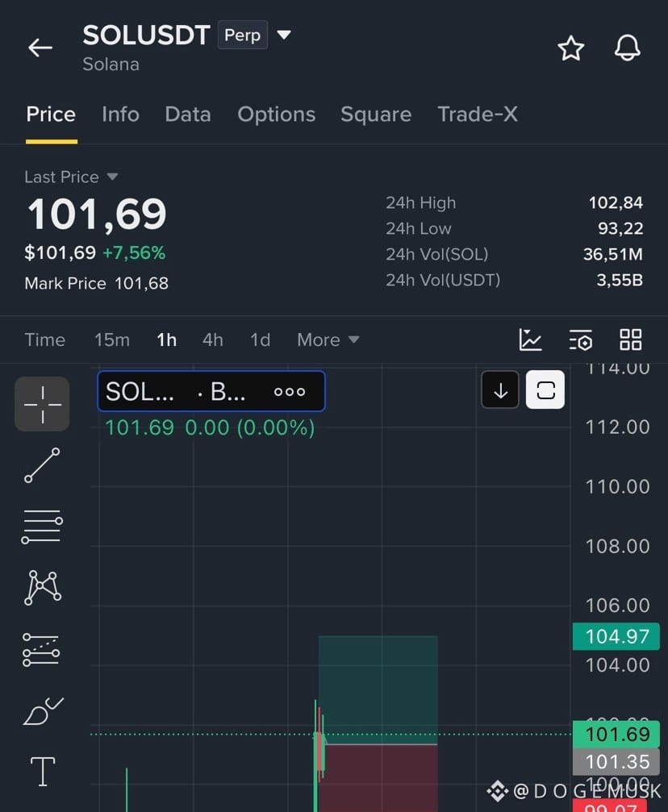This screenshot has height=812, width=668.
Task: Open the SOL chart legend menu dots
Action: [x=289, y=392]
